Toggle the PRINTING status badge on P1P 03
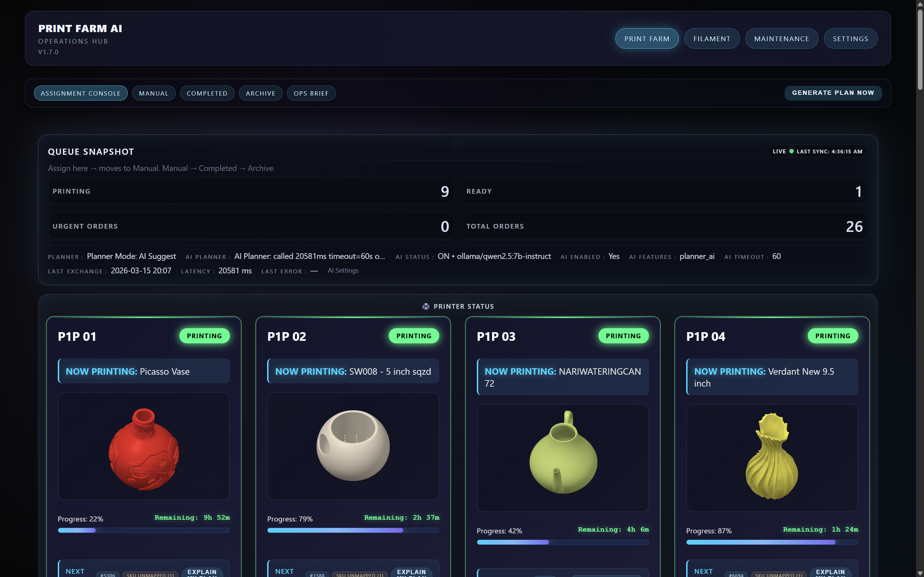Screen dimensions: 924x577 click(x=623, y=336)
